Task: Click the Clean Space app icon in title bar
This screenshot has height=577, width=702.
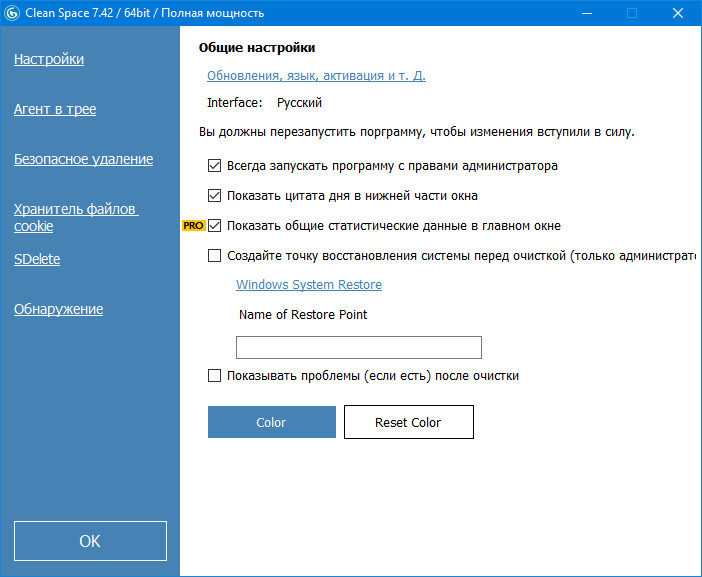Action: (x=12, y=13)
